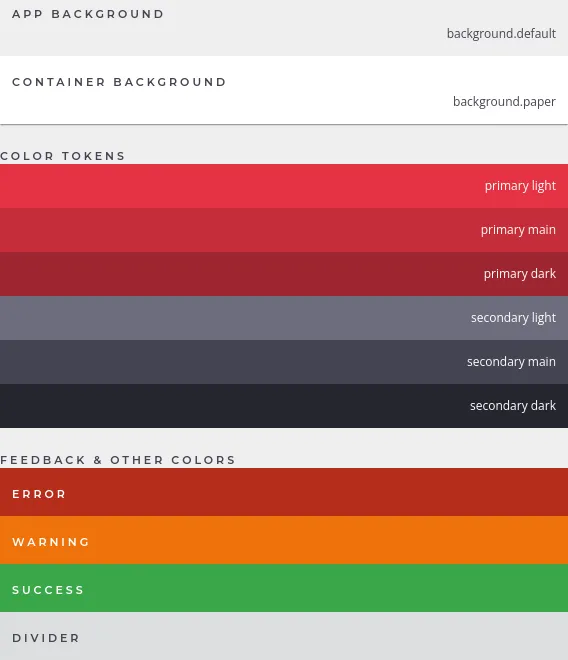Click the 'primary main' label text
This screenshot has height=660, width=568.
[x=518, y=230]
